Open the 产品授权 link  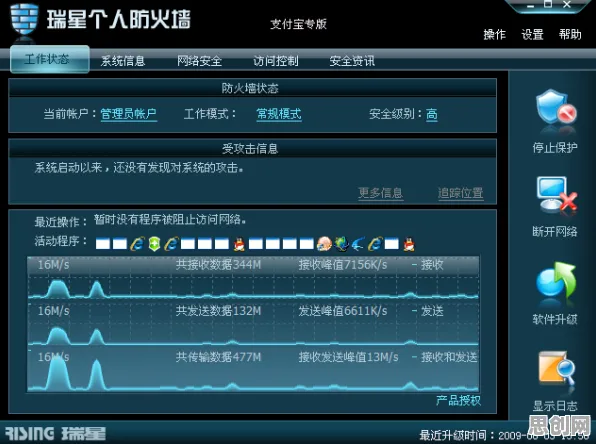coord(458,400)
